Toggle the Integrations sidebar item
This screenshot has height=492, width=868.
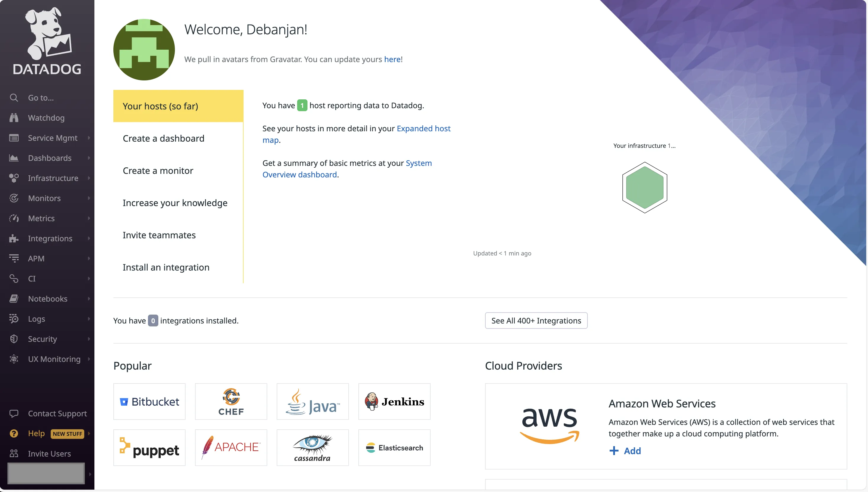(x=50, y=238)
